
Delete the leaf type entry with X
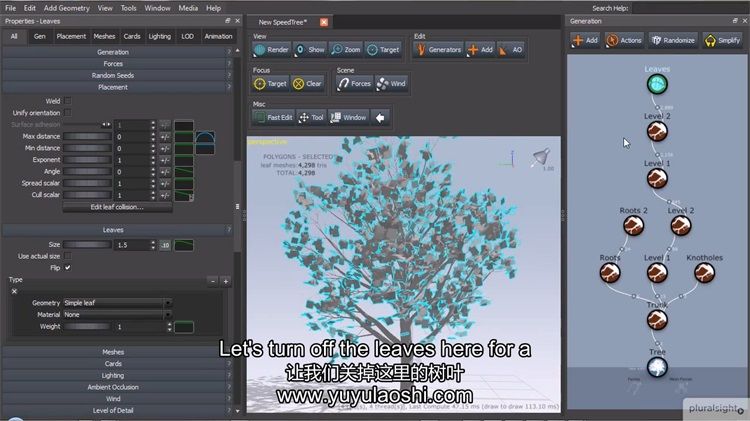click(x=14, y=291)
